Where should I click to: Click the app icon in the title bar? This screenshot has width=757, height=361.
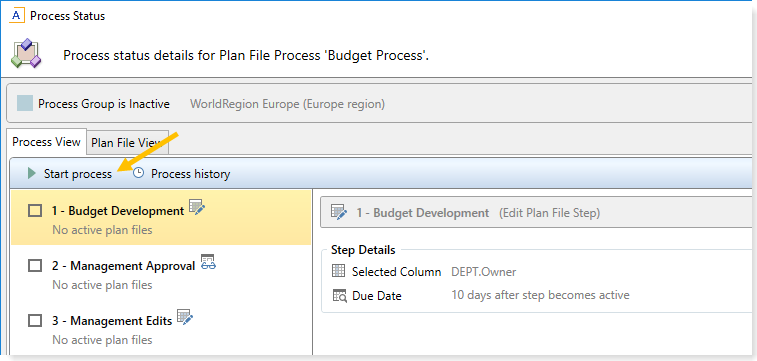[x=17, y=15]
